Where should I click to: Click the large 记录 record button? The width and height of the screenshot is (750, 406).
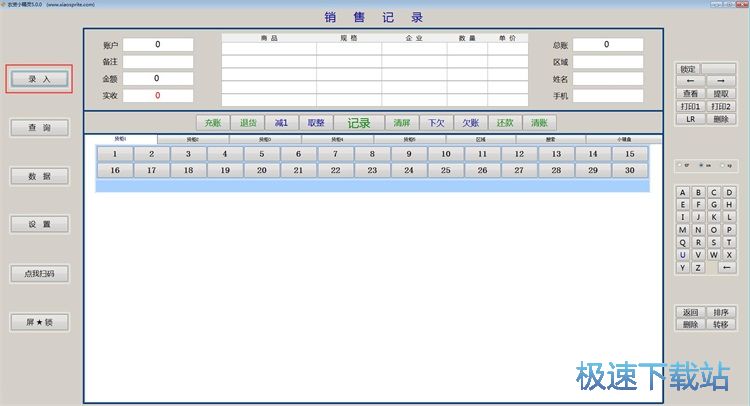click(x=359, y=123)
